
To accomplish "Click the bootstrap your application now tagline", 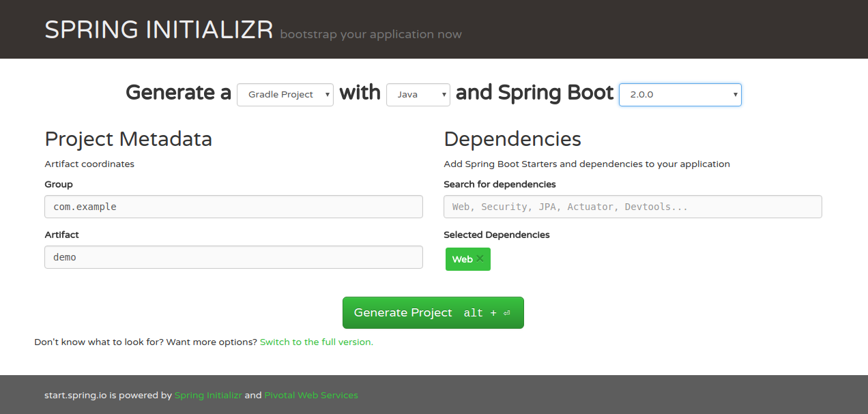I will click(371, 34).
